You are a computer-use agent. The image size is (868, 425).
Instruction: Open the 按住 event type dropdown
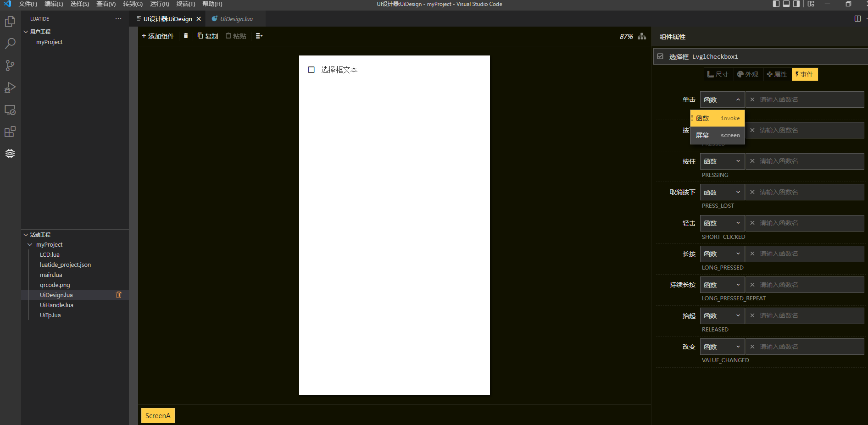click(722, 161)
